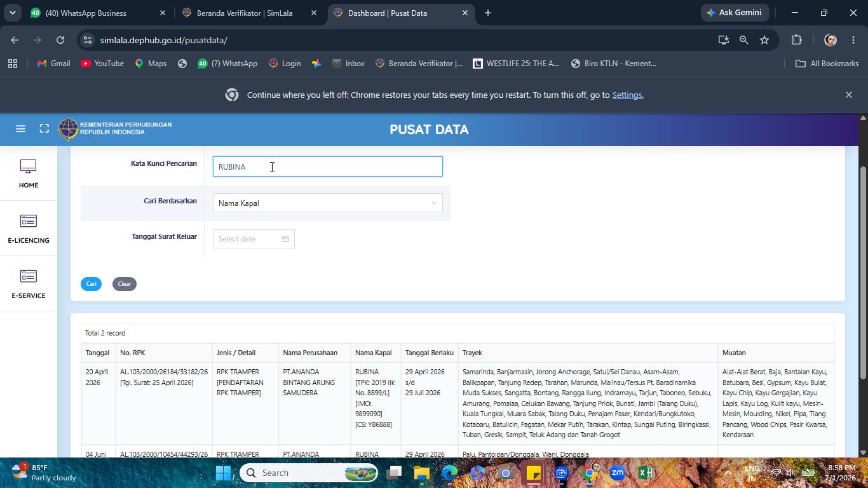The height and width of the screenshot is (488, 868).
Task: Open Microsoft Edge from taskbar
Action: [450, 473]
